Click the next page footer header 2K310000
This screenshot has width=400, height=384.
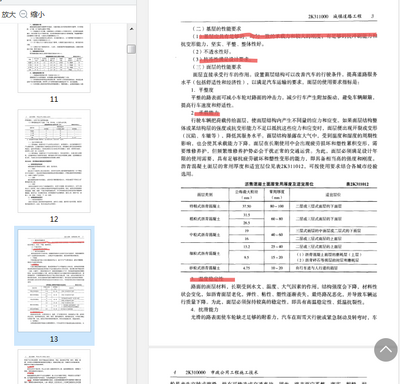point(196,372)
